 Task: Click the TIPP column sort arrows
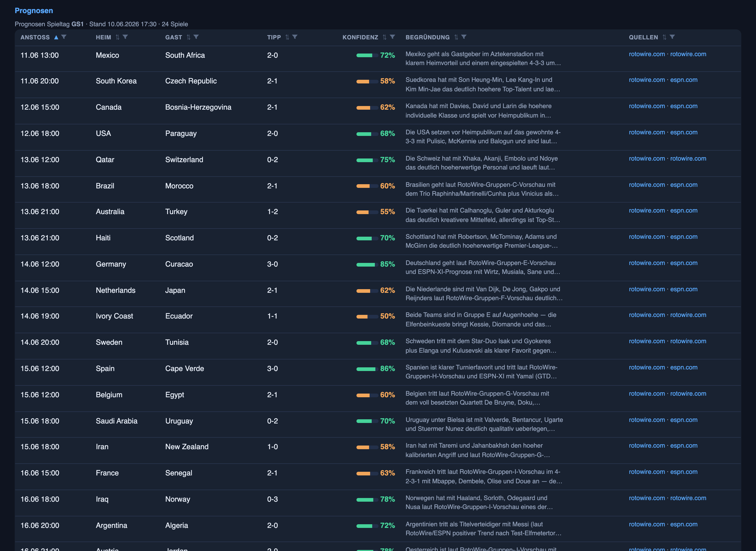[287, 37]
